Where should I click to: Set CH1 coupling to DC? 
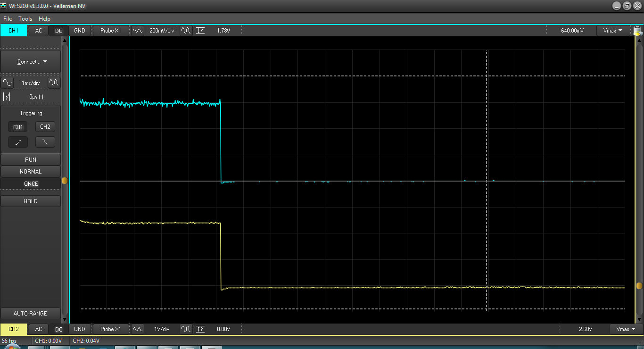[x=58, y=31]
